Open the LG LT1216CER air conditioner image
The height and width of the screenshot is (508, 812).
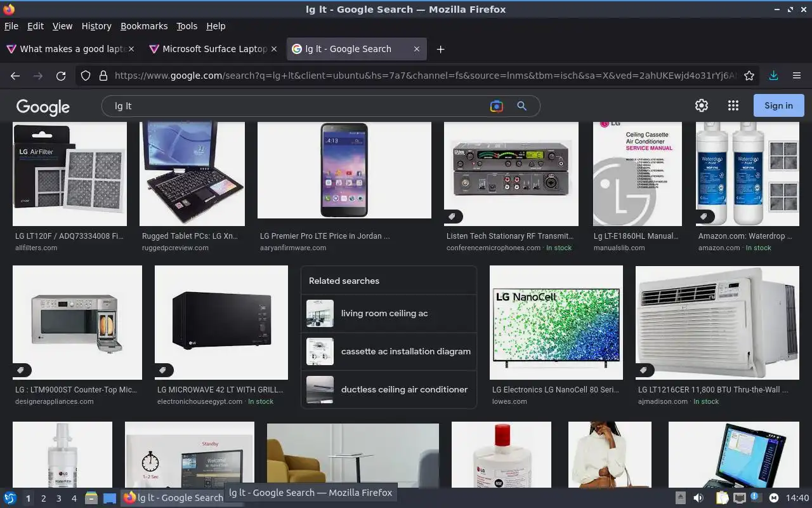[x=717, y=323]
